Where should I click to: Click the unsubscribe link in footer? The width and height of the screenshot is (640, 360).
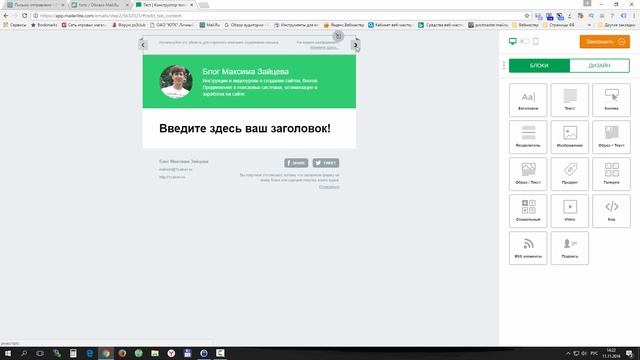pyautogui.click(x=329, y=187)
